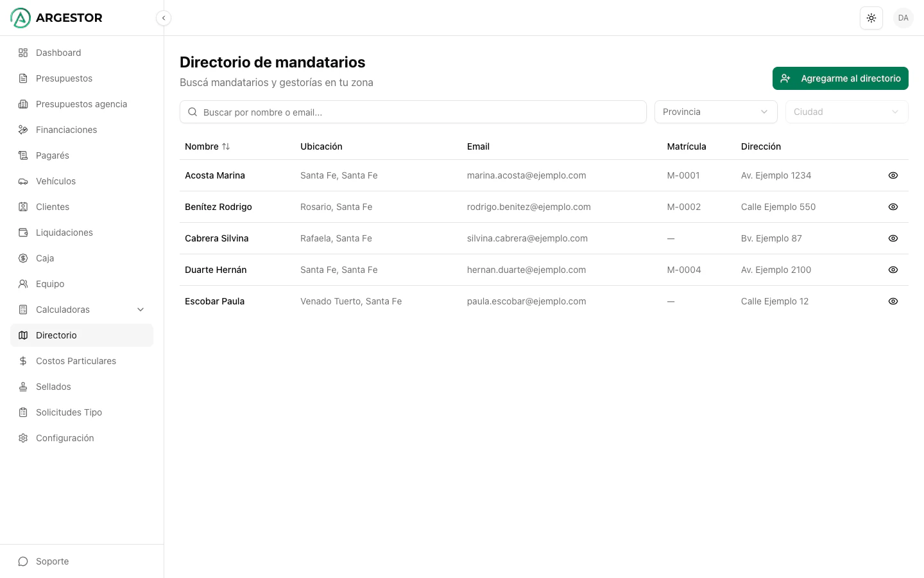Image resolution: width=924 pixels, height=578 pixels.
Task: View details for Cabrera Silvina via eye icon
Action: pyautogui.click(x=893, y=238)
